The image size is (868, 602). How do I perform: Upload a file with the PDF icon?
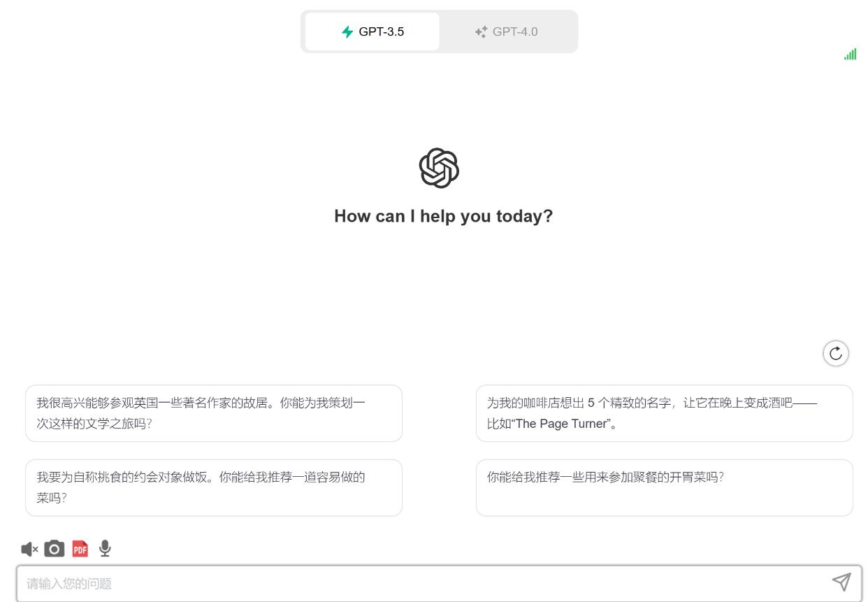click(80, 549)
